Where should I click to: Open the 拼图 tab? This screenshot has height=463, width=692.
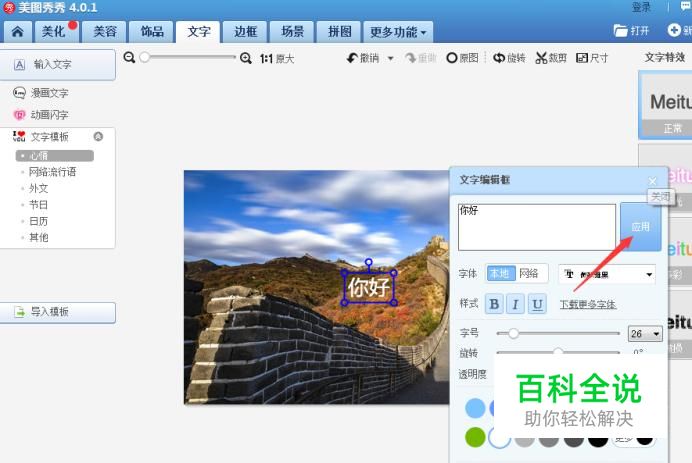(339, 32)
